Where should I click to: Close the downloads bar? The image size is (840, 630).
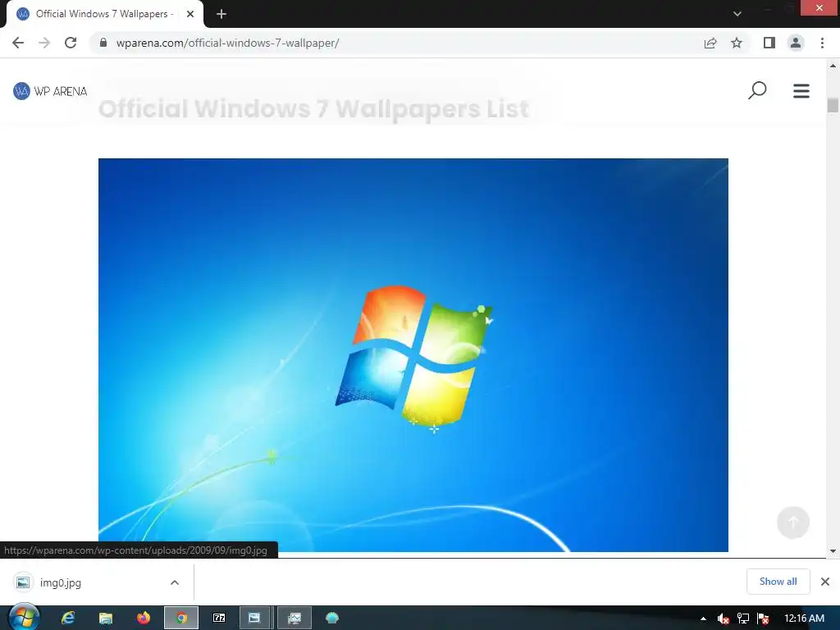click(825, 582)
